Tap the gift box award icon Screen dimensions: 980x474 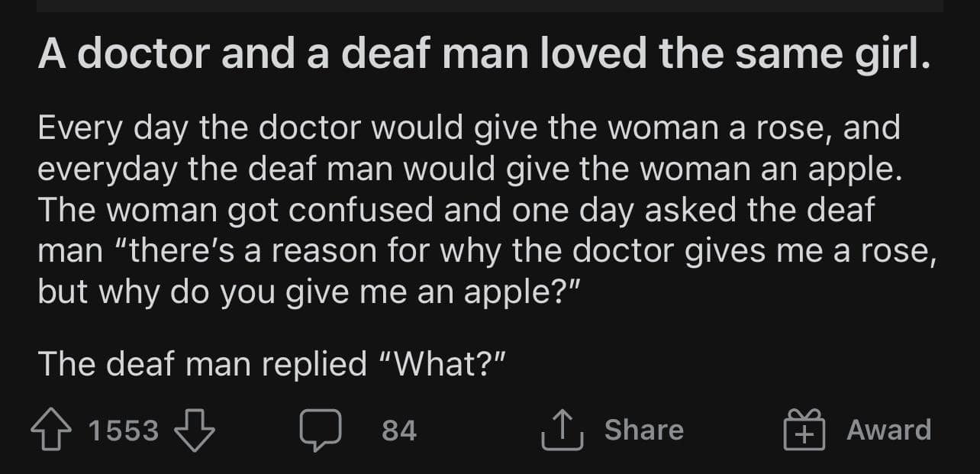805,430
